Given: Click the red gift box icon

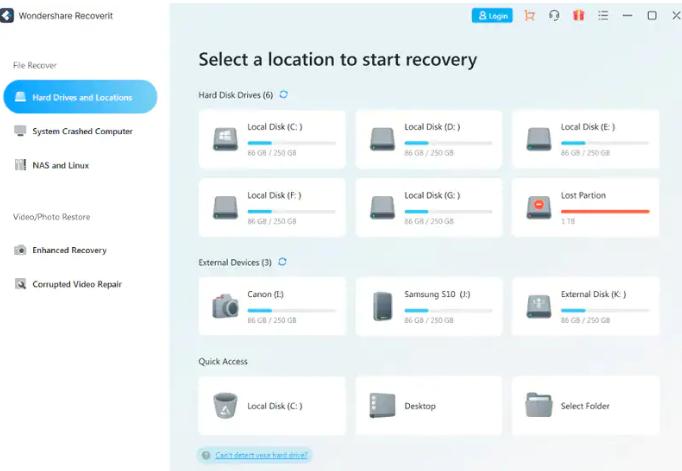Looking at the screenshot, I should tap(578, 16).
